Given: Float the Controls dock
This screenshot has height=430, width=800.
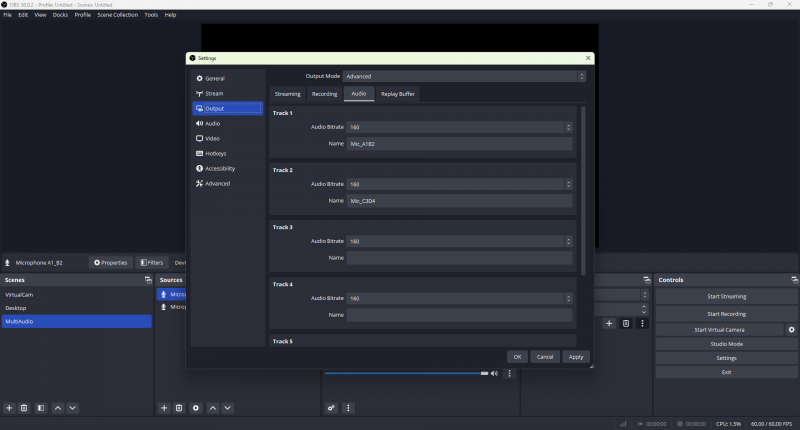Looking at the screenshot, I should tap(794, 280).
